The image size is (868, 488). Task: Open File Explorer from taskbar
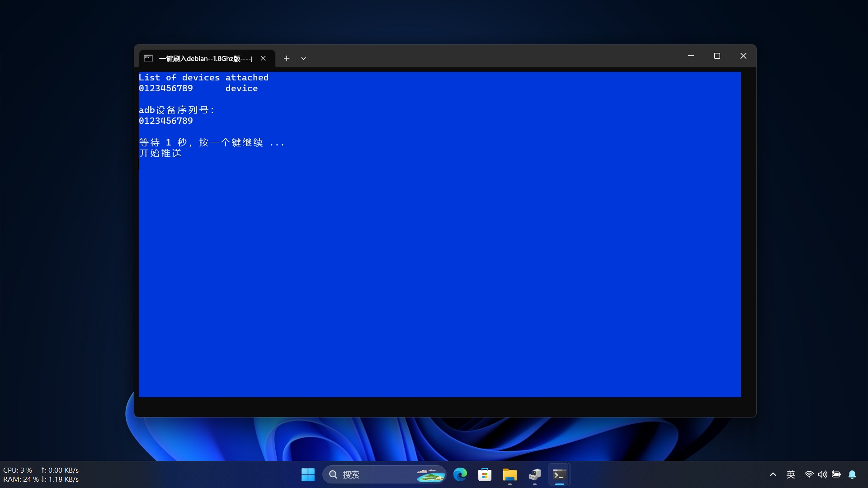tap(509, 474)
